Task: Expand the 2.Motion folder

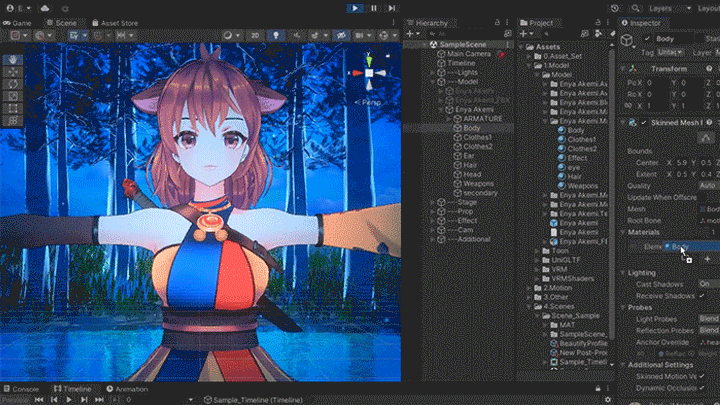Action: pyautogui.click(x=529, y=288)
